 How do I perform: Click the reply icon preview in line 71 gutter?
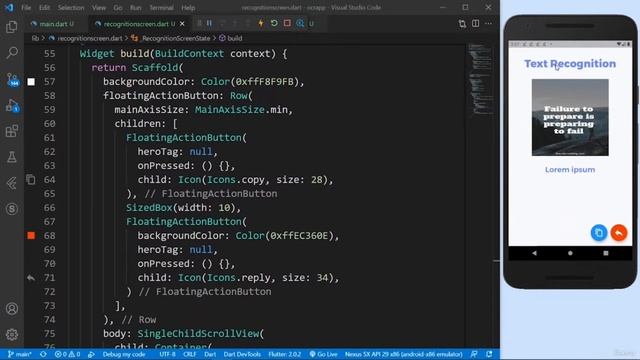click(31, 278)
